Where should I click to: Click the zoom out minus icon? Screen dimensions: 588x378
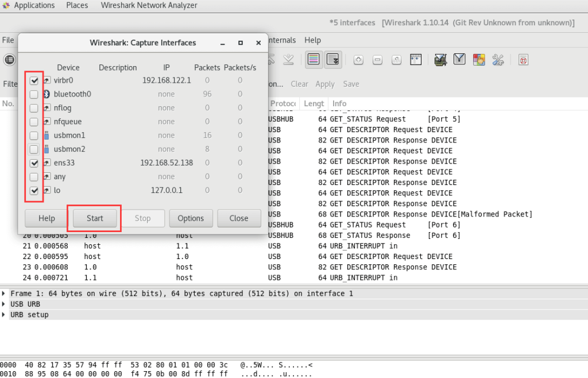(378, 60)
